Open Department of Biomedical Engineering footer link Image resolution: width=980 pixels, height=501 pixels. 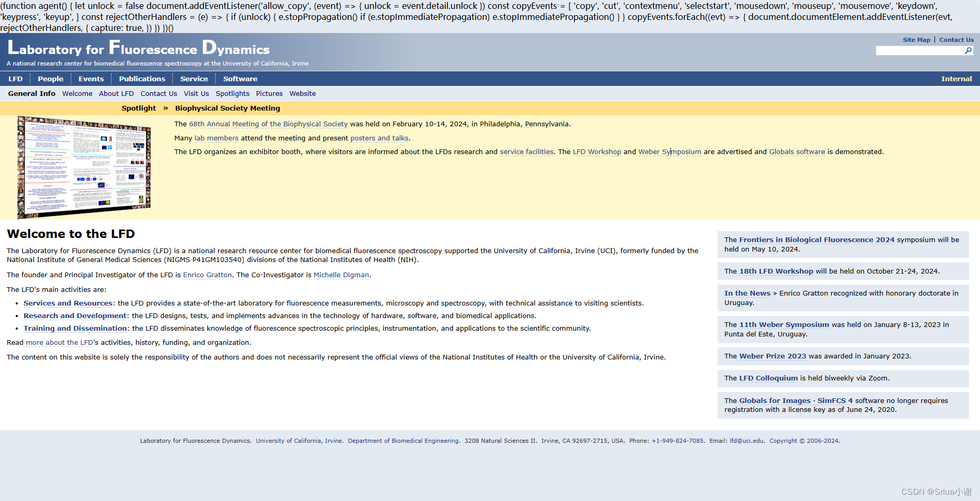click(x=403, y=441)
